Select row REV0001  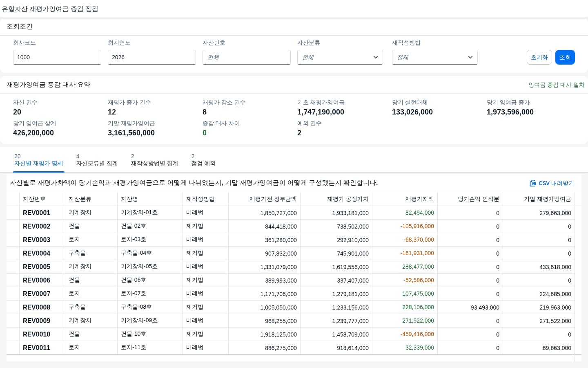coord(291,213)
